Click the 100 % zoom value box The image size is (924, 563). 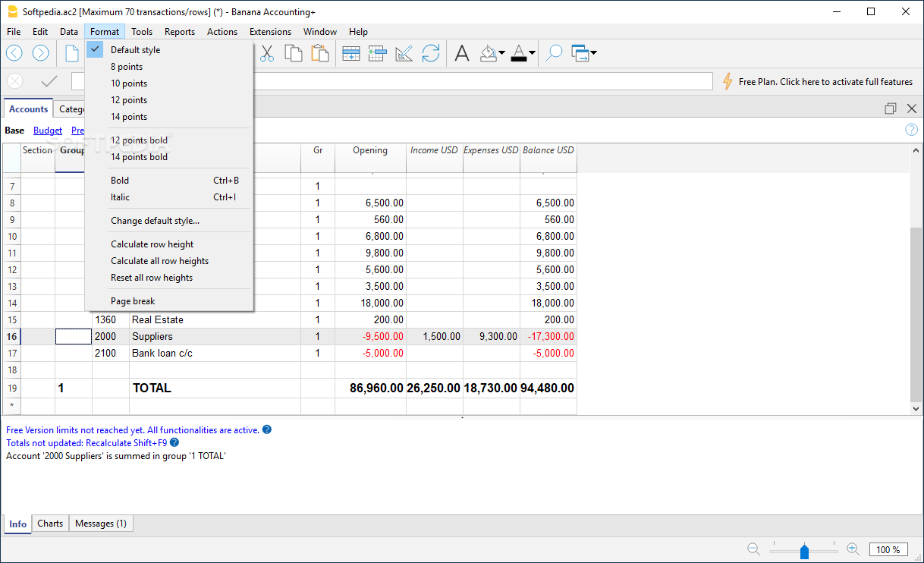tap(888, 549)
